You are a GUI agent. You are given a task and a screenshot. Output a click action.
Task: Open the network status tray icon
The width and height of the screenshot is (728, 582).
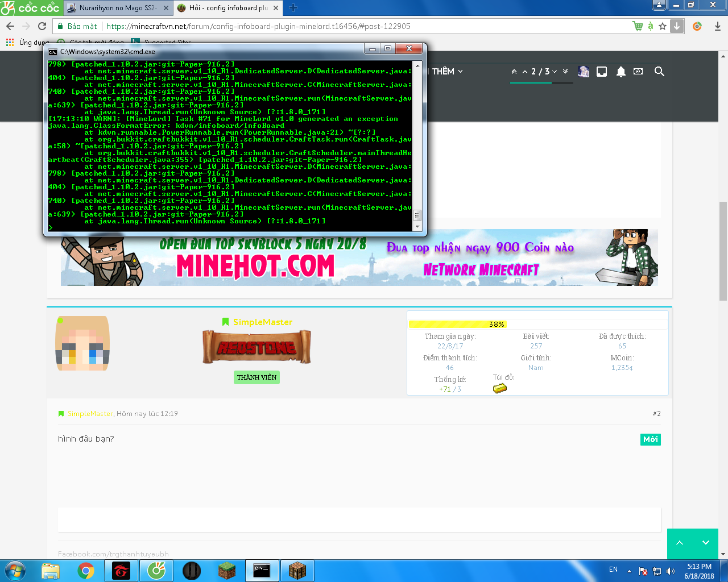tap(657, 571)
